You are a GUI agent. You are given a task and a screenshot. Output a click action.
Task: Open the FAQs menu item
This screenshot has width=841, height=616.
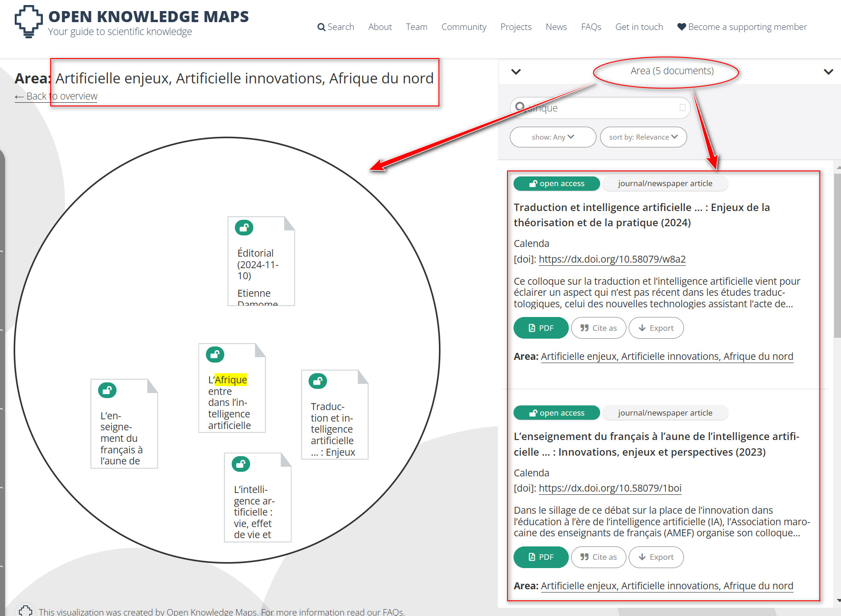click(x=591, y=27)
